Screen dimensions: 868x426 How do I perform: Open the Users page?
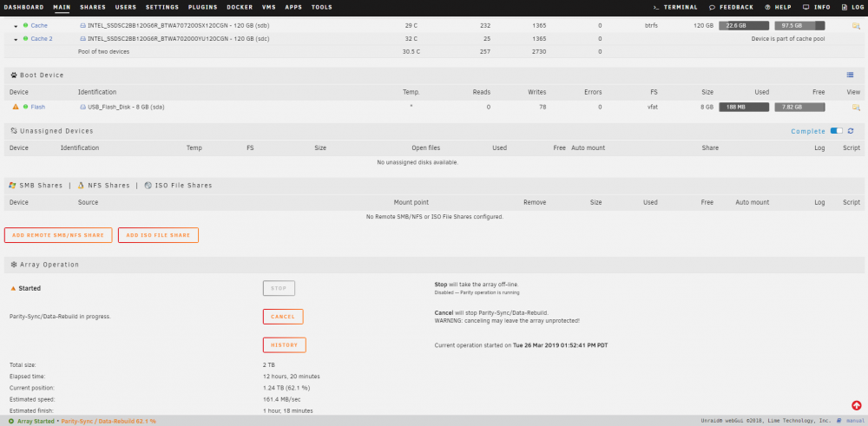click(126, 7)
